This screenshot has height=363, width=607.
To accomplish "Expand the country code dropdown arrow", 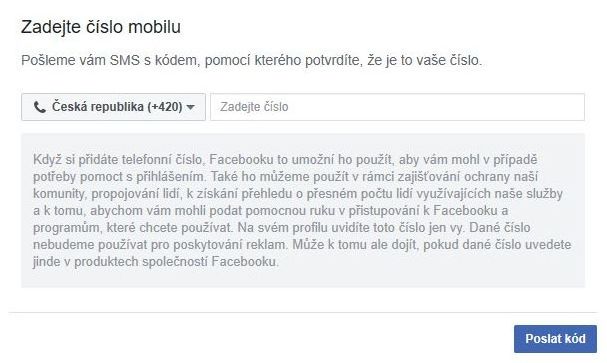I will (190, 107).
